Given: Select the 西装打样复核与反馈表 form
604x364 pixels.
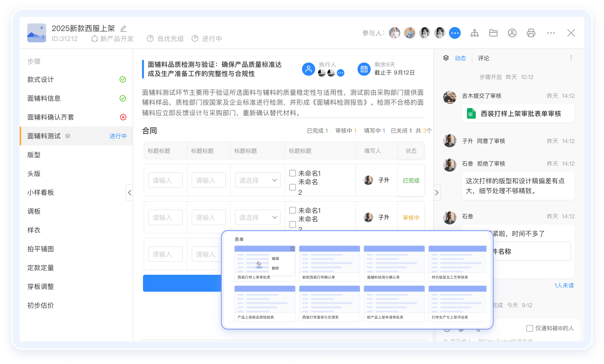Looking at the screenshot, I should [x=329, y=303].
